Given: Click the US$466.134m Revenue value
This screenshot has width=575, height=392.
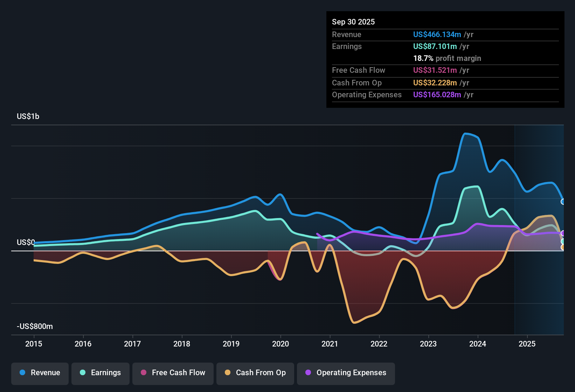Looking at the screenshot, I should [x=437, y=34].
